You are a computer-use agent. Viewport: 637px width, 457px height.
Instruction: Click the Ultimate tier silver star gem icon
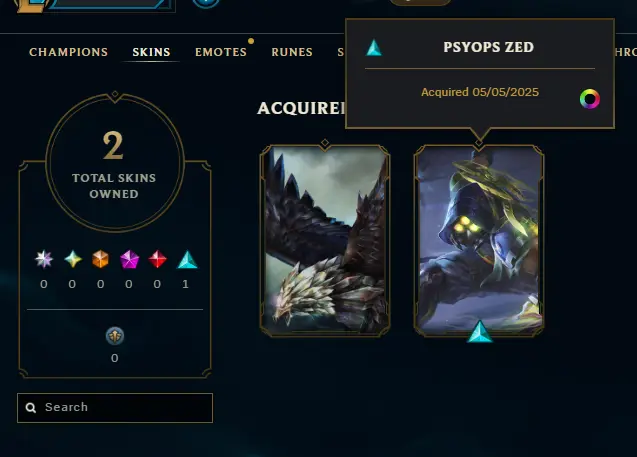click(44, 259)
